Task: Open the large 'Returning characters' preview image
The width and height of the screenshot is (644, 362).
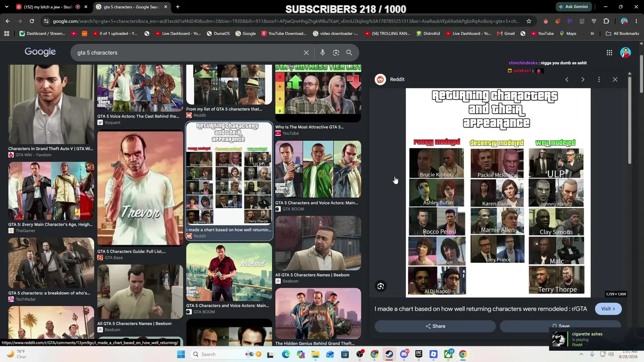Action: pyautogui.click(x=498, y=192)
